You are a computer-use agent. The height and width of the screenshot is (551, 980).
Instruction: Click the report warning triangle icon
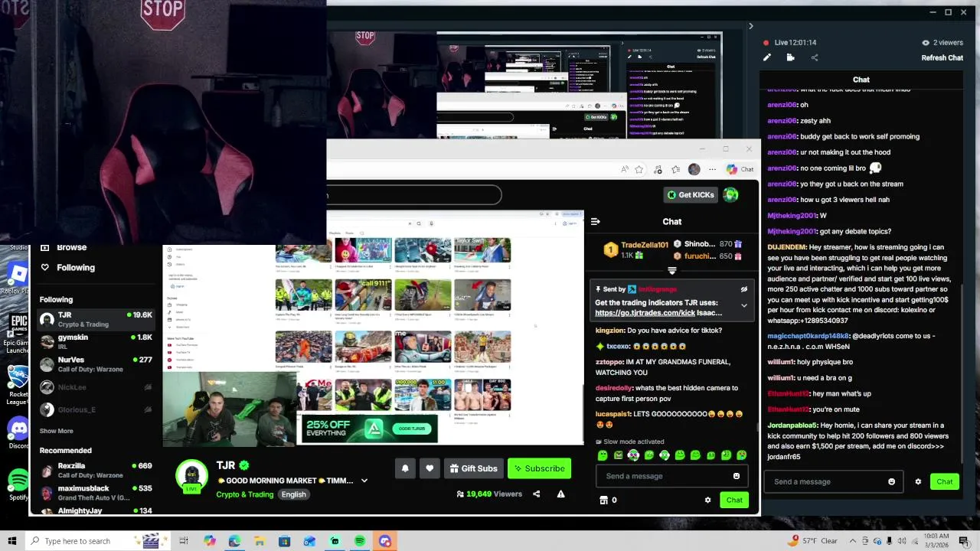point(560,494)
